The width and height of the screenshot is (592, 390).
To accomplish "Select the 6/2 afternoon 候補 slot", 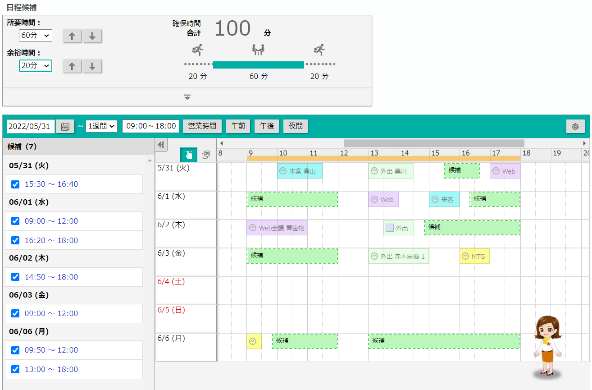I will pyautogui.click(x=472, y=227).
